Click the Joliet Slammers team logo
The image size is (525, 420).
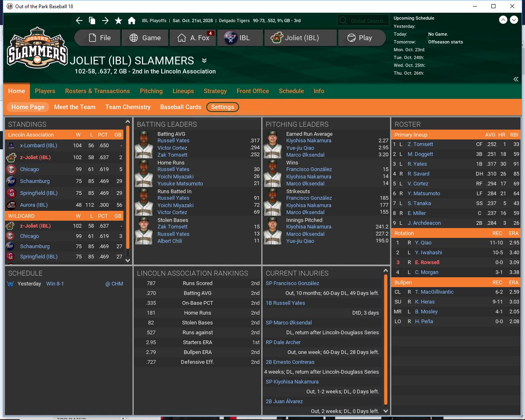37,48
